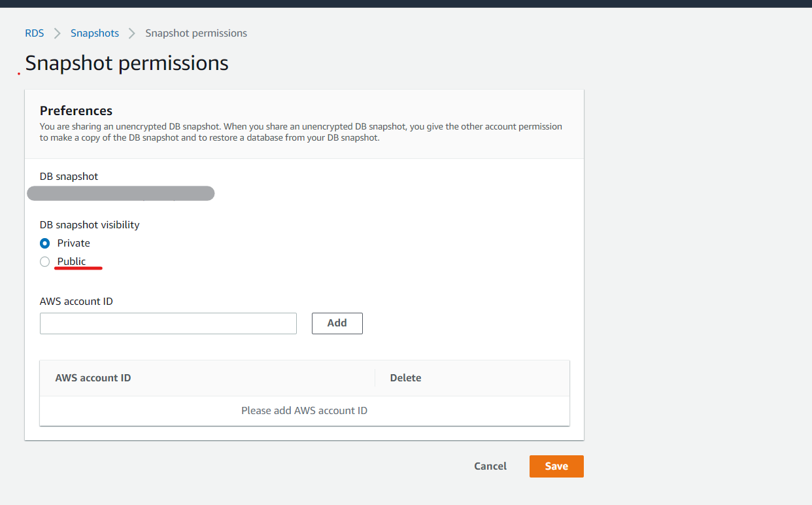Open the RDS breadcrumb link
The image size is (812, 505).
(34, 33)
